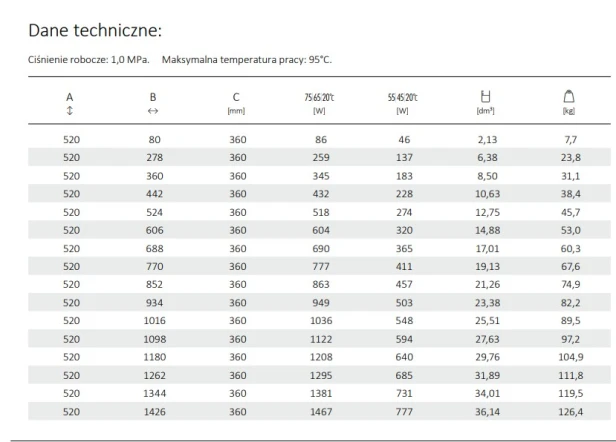Click the weight bag icon
This screenshot has width=616, height=442.
point(569,96)
